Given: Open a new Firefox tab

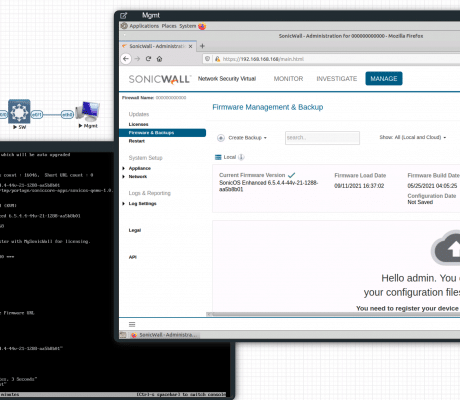Looking at the screenshot, I should (x=202, y=46).
